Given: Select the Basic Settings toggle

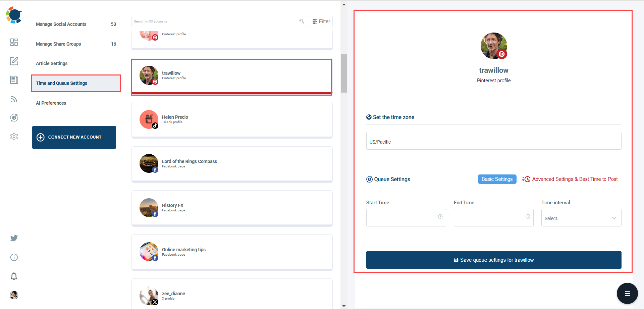Looking at the screenshot, I should point(497,179).
